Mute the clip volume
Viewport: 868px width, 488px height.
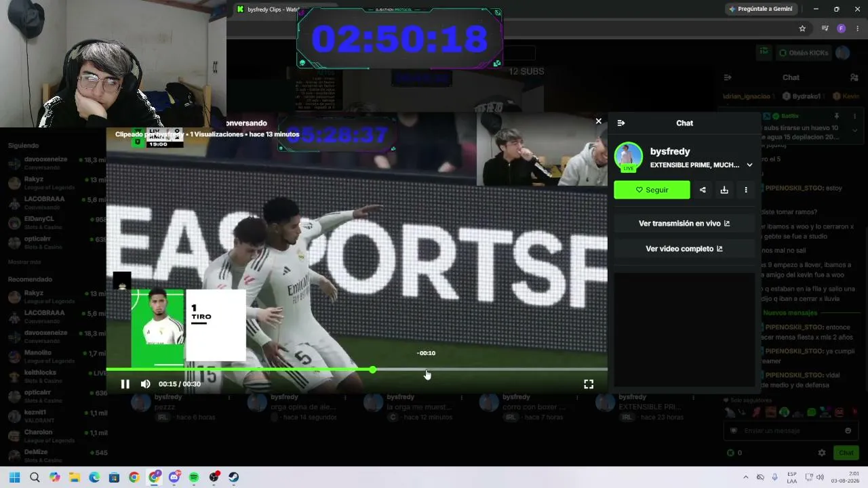click(x=145, y=384)
